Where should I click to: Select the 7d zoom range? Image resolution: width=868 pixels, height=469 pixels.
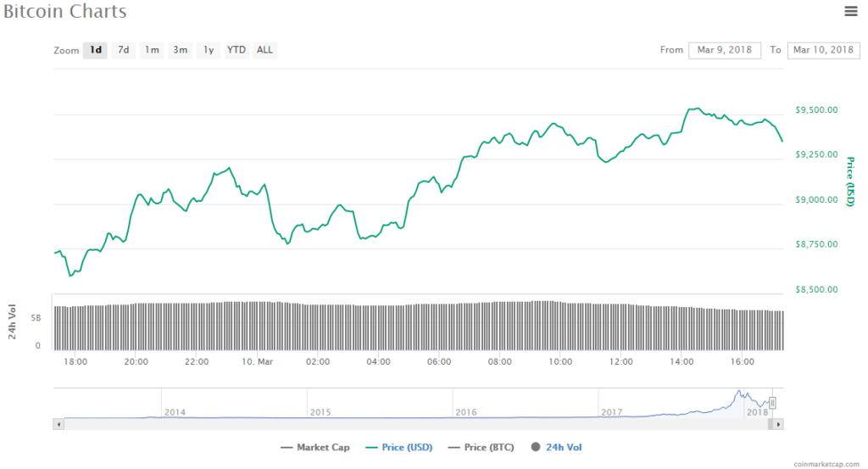(124, 50)
